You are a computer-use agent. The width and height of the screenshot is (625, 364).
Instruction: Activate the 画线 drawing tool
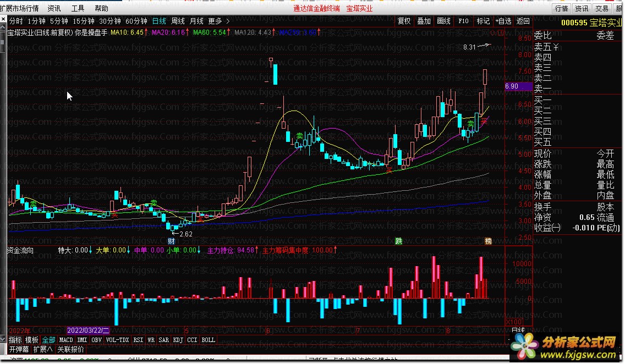point(443,21)
